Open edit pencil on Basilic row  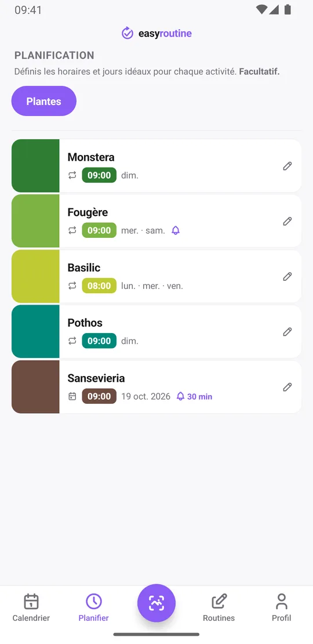click(287, 276)
